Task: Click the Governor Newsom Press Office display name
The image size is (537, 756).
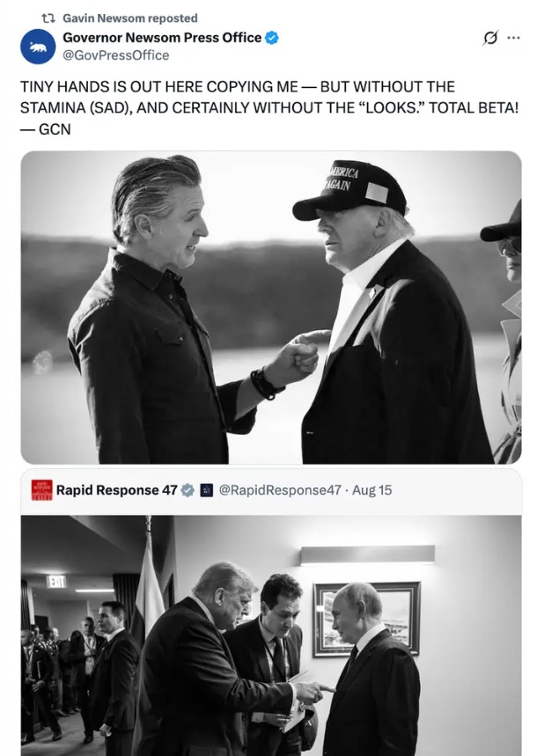Action: (162, 38)
